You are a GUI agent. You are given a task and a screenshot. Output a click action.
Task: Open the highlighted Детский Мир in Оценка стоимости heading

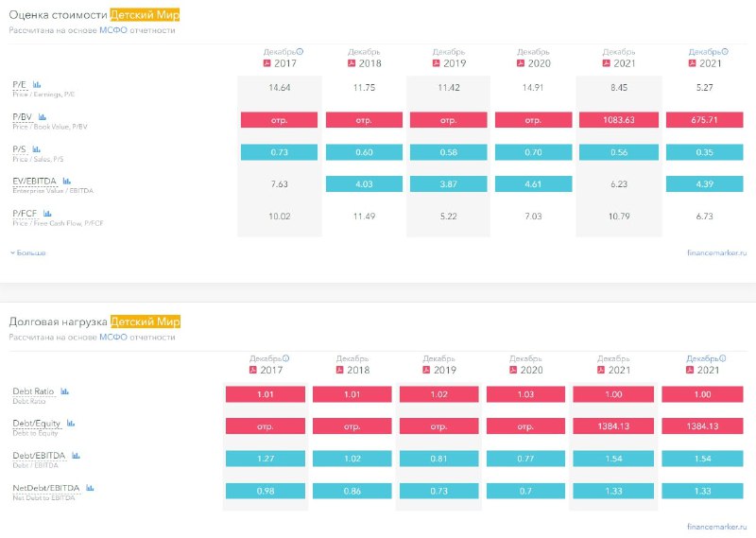click(x=145, y=15)
